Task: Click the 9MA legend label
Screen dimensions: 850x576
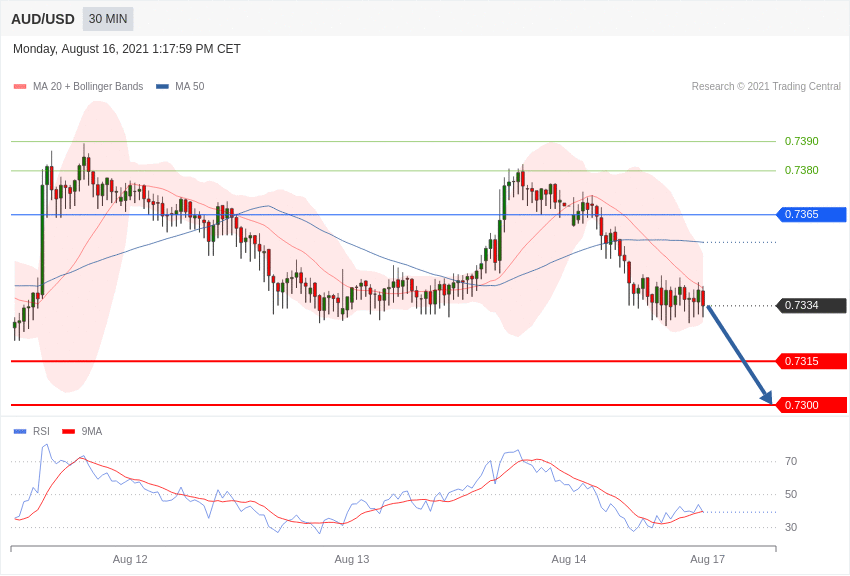Action: [x=92, y=432]
